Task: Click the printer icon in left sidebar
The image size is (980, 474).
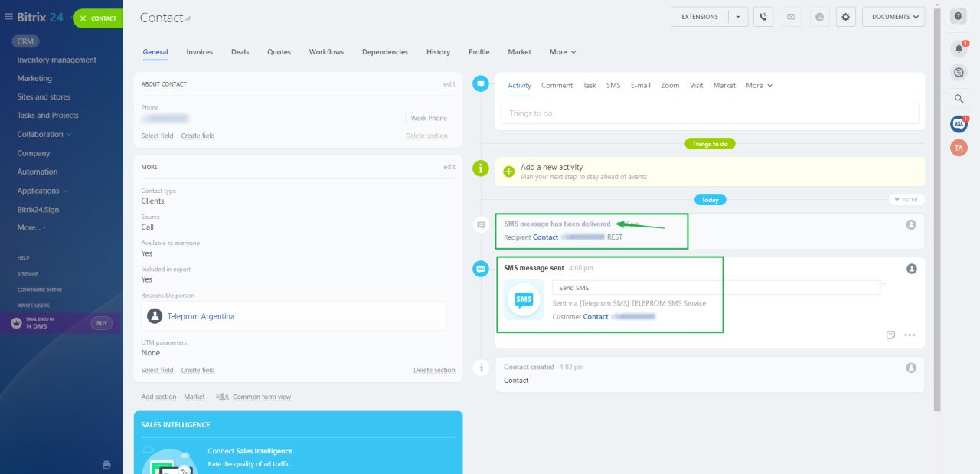Action: (x=107, y=464)
